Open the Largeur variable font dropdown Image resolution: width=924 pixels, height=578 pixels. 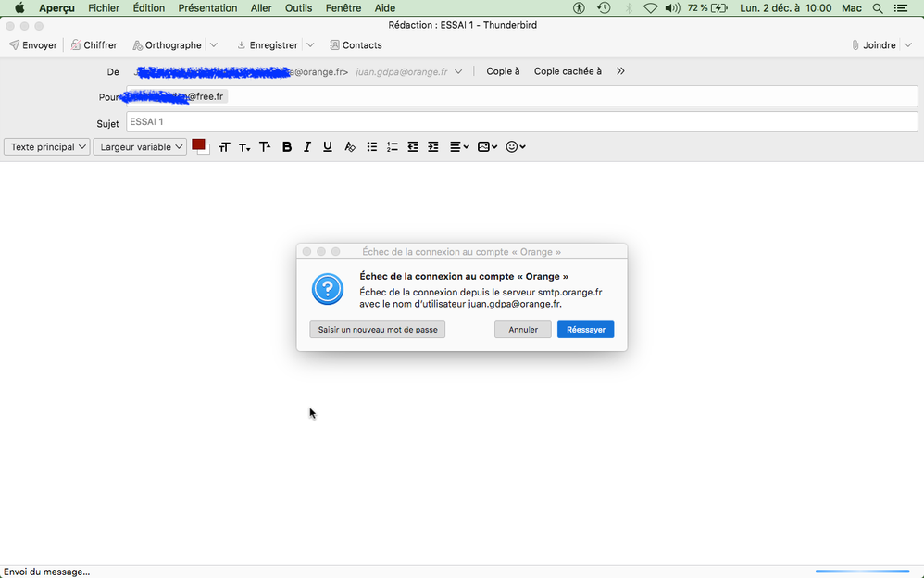point(140,147)
